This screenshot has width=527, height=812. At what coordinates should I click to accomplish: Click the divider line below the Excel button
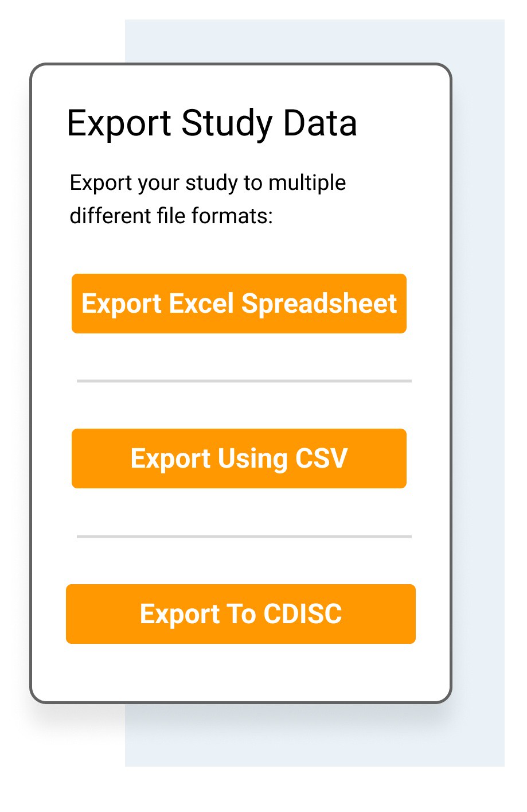tap(244, 380)
